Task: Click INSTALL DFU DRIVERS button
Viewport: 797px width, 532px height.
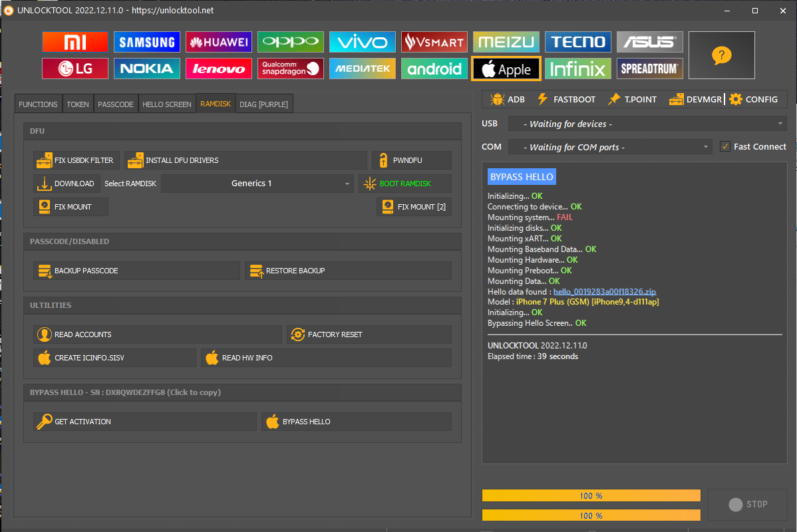Action: (x=245, y=160)
